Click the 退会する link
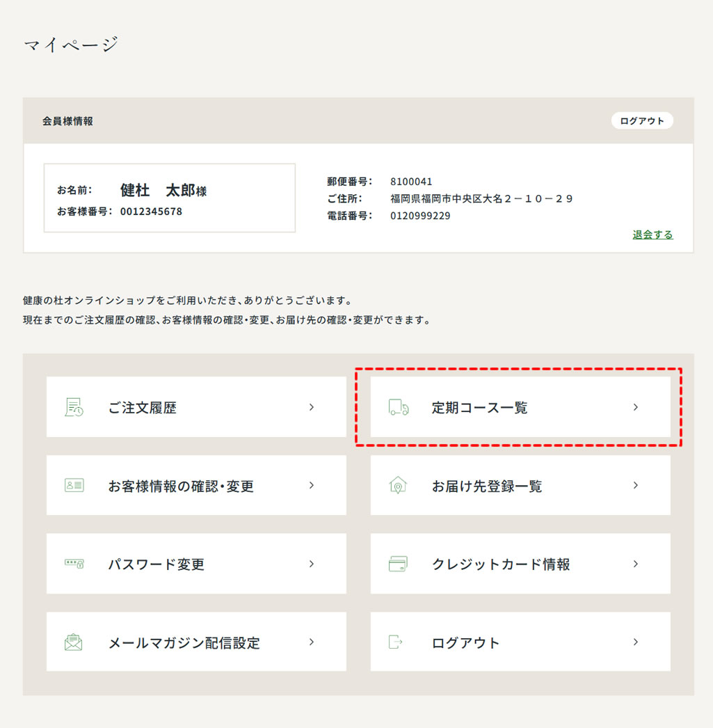 click(652, 235)
